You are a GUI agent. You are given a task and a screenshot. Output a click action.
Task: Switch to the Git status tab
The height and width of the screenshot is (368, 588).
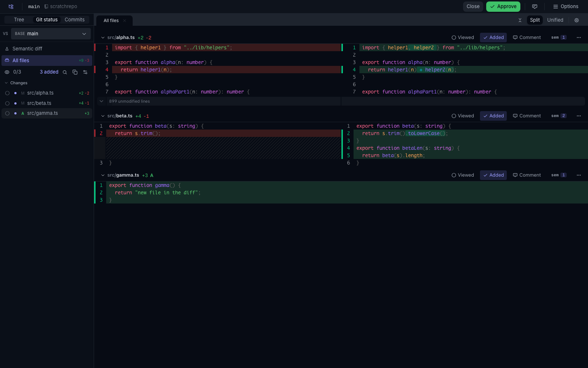(x=47, y=20)
